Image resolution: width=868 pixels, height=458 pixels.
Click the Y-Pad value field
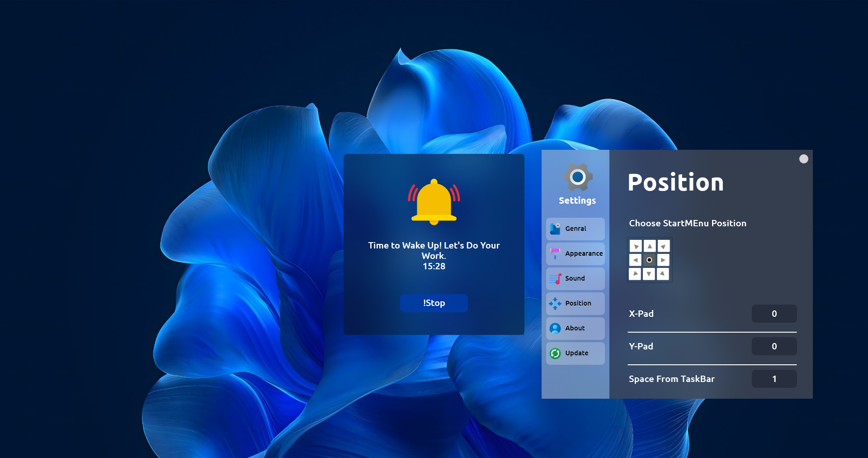click(774, 346)
